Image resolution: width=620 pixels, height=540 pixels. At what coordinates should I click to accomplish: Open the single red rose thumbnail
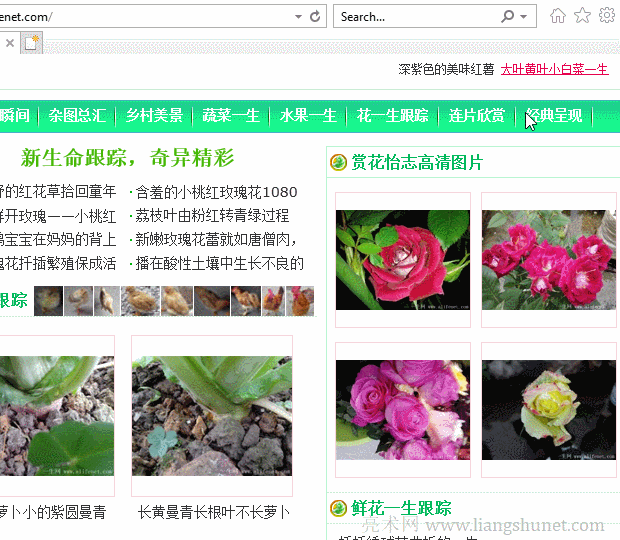pyautogui.click(x=403, y=260)
